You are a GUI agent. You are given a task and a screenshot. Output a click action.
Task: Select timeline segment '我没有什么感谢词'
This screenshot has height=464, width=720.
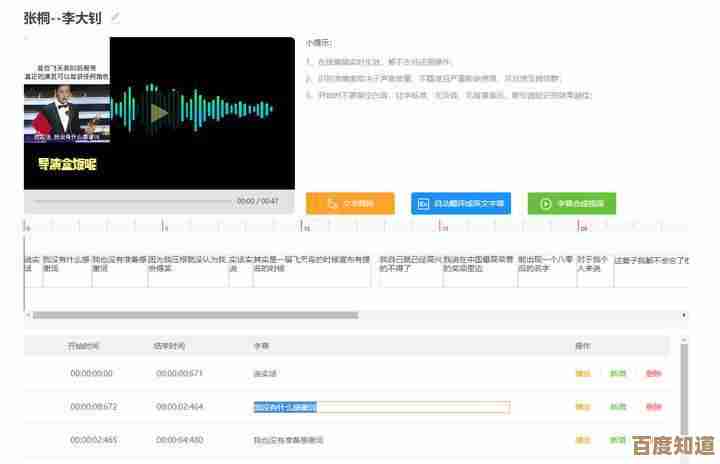pos(67,271)
